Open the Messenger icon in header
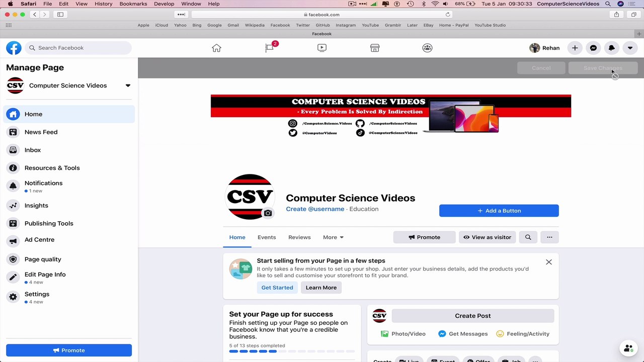The width and height of the screenshot is (644, 362). pyautogui.click(x=593, y=48)
